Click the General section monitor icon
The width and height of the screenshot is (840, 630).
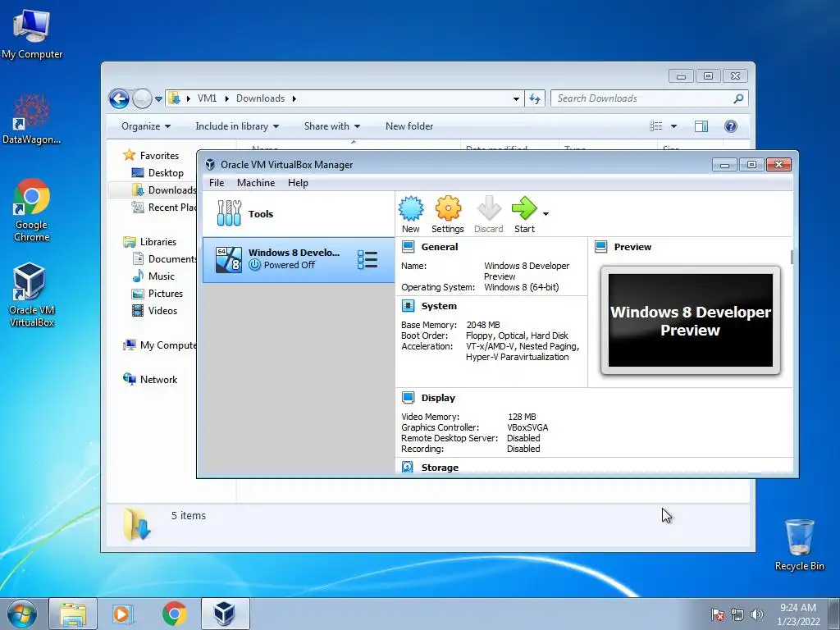409,247
